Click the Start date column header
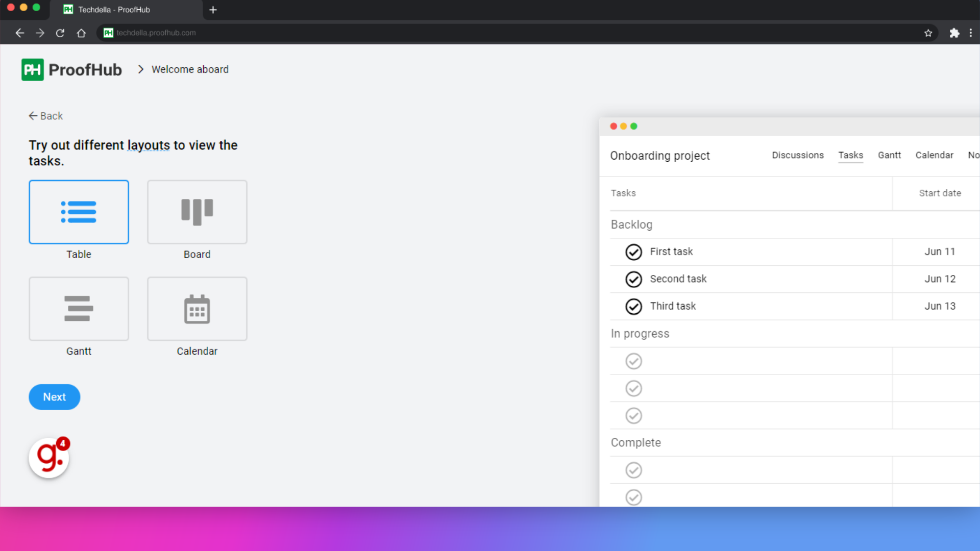 click(x=940, y=193)
